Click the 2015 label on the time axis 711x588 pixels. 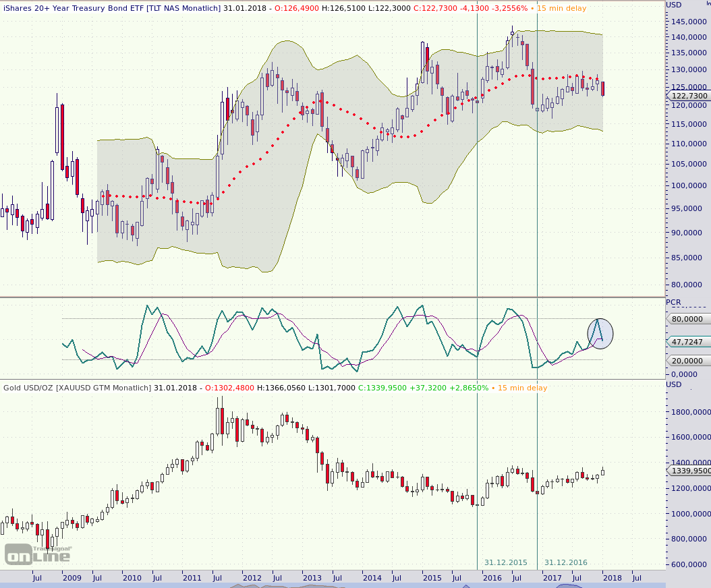tap(432, 578)
